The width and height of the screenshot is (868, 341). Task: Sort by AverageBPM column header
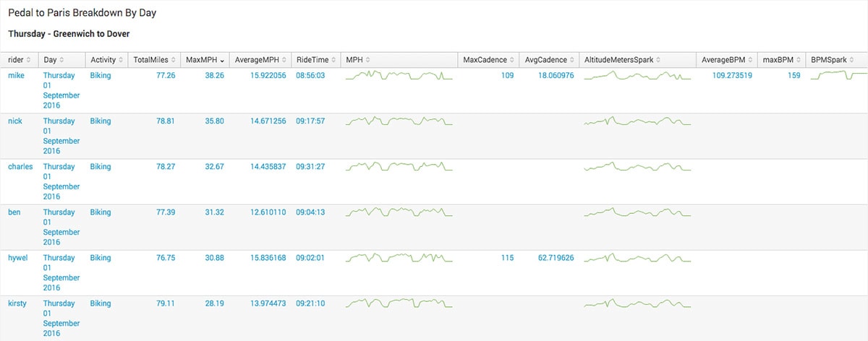(x=727, y=59)
